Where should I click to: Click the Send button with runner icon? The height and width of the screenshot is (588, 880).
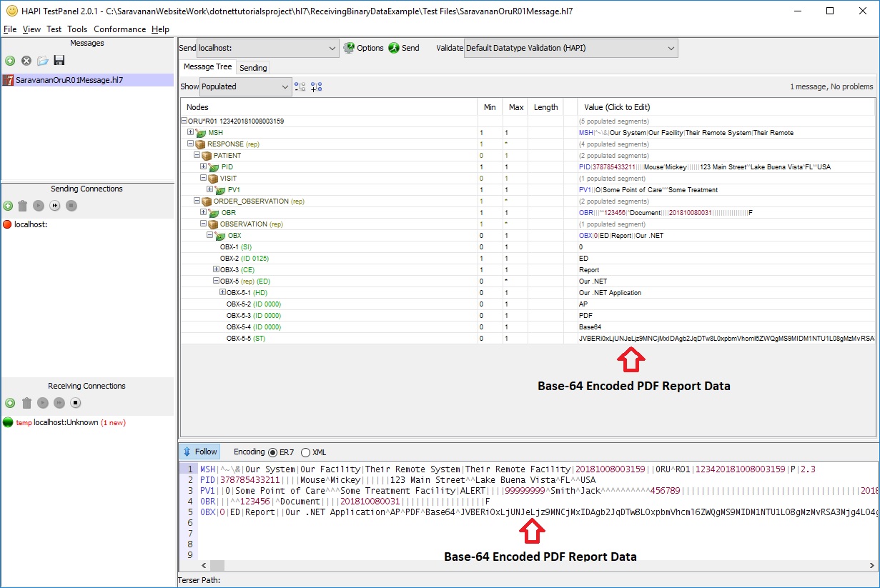[404, 48]
